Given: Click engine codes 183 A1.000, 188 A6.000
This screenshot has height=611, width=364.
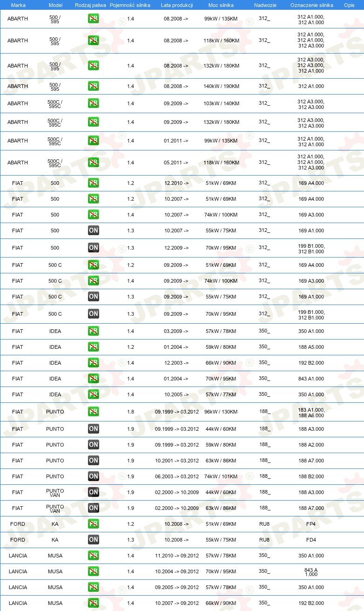Looking at the screenshot, I should pos(311,413).
